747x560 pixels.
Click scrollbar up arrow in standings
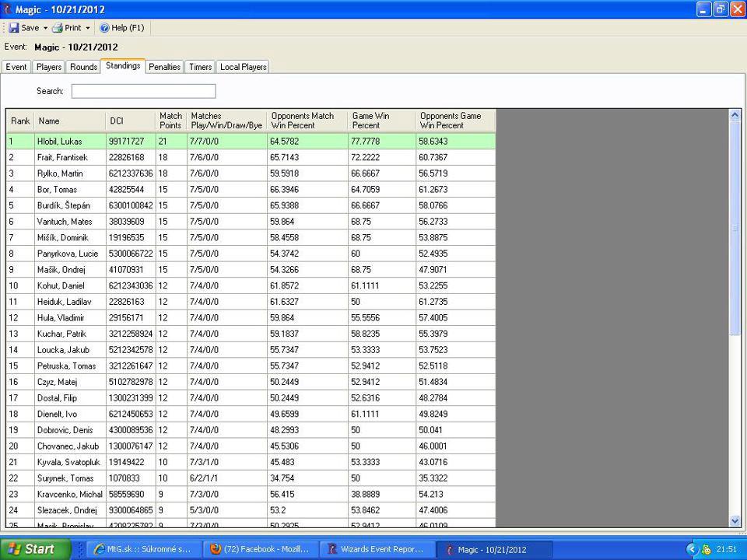pyautogui.click(x=734, y=115)
